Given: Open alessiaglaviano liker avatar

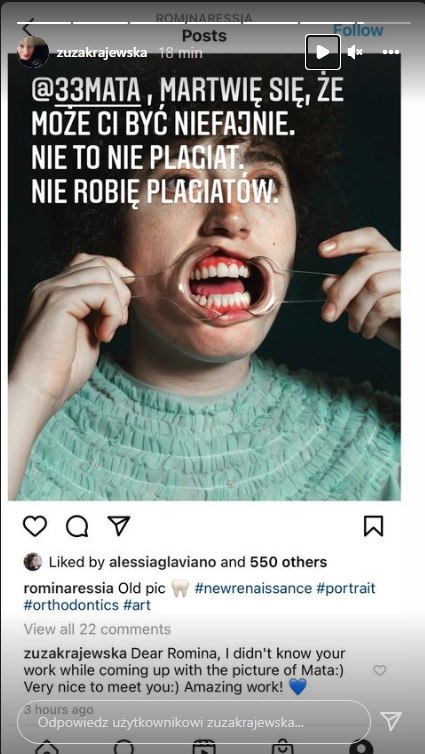Looking at the screenshot, I should [x=33, y=562].
